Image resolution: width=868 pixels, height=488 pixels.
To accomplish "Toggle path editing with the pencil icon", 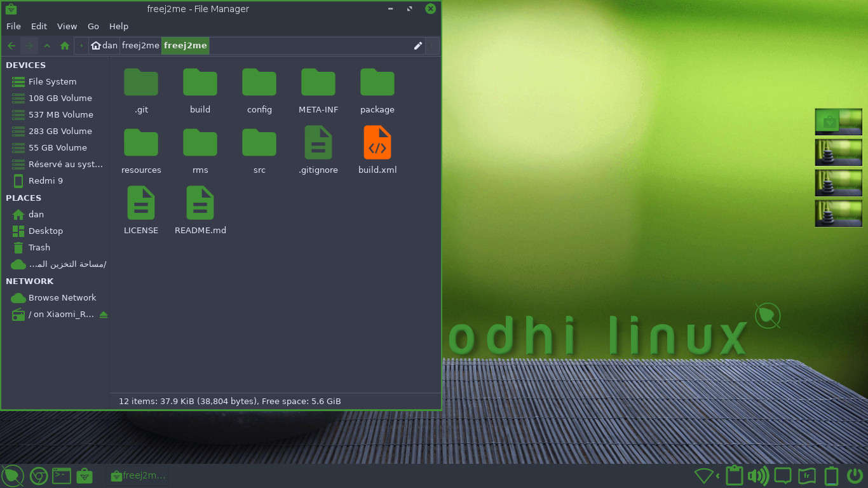I will pyautogui.click(x=418, y=46).
